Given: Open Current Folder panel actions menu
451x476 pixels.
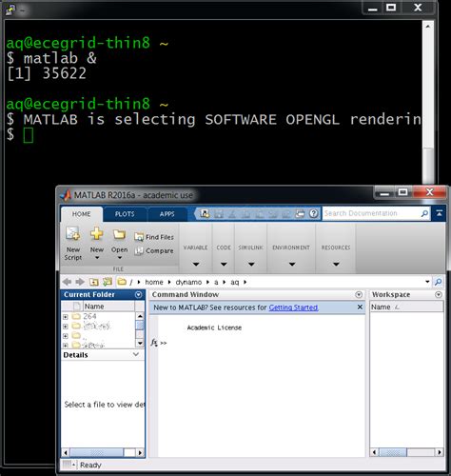Looking at the screenshot, I should [x=139, y=294].
